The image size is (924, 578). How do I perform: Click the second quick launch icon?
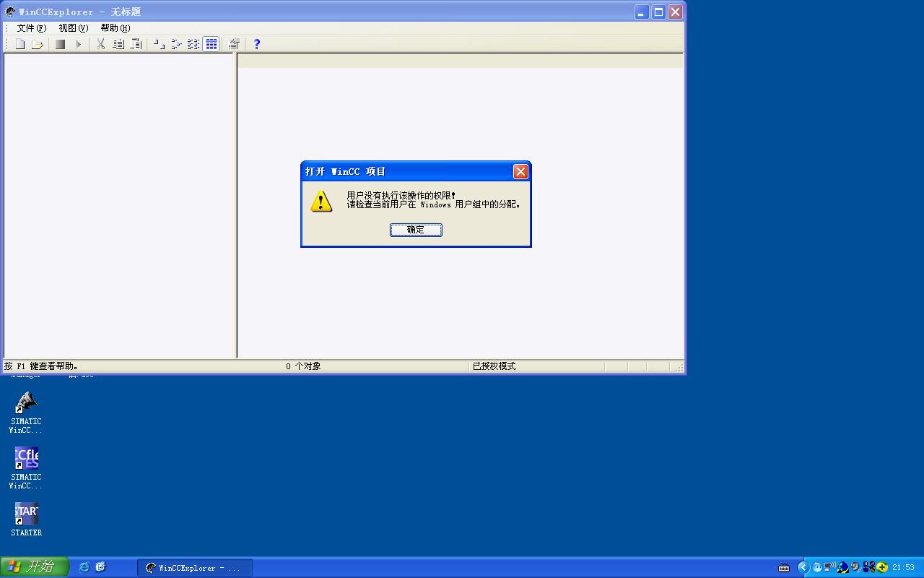click(101, 567)
